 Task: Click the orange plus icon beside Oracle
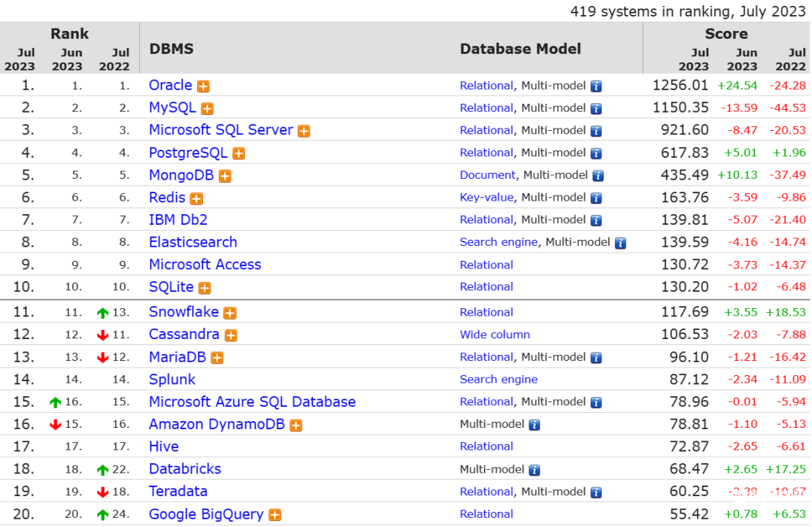(x=203, y=86)
